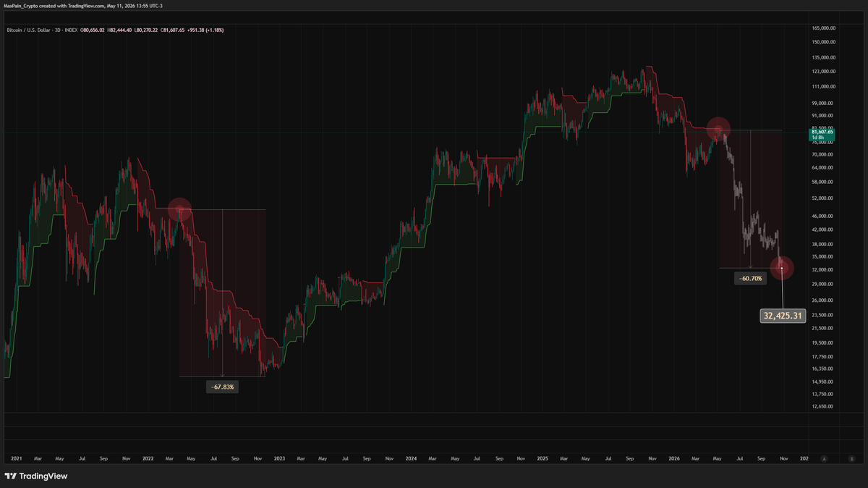Click the TradingView logo

point(35,476)
